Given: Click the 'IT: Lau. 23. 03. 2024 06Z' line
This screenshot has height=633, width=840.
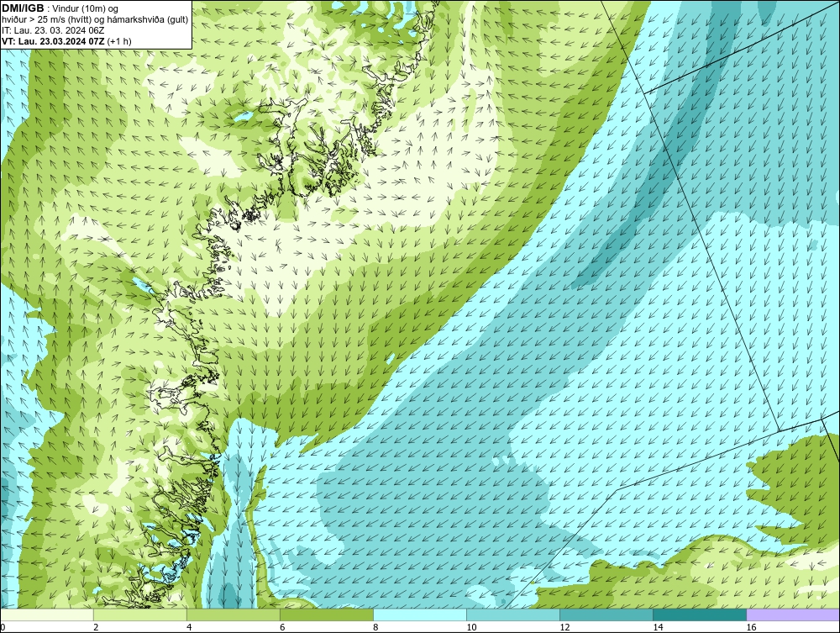Looking at the screenshot, I should 53,30.
